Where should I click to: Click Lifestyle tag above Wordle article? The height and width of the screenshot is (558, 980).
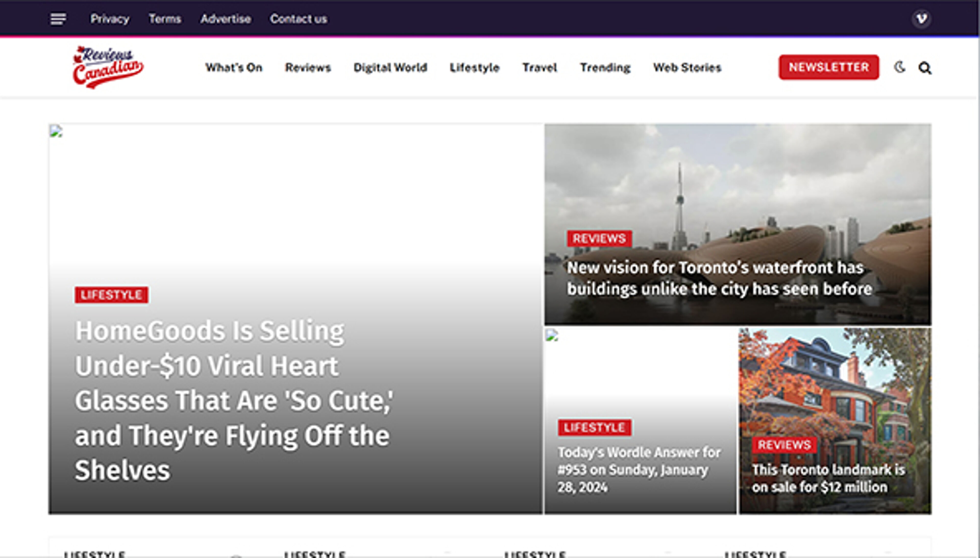click(x=594, y=427)
